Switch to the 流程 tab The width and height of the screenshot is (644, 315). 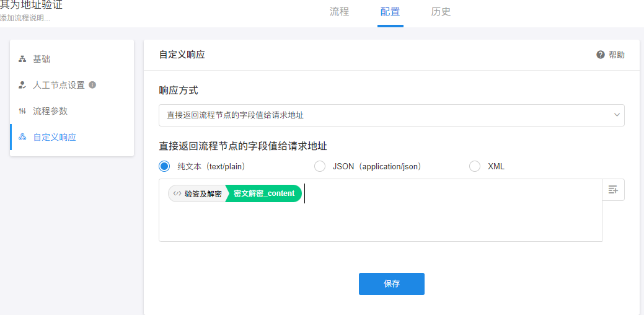339,11
